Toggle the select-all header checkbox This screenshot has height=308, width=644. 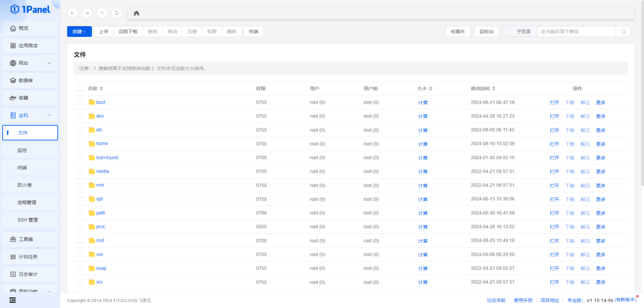80,89
